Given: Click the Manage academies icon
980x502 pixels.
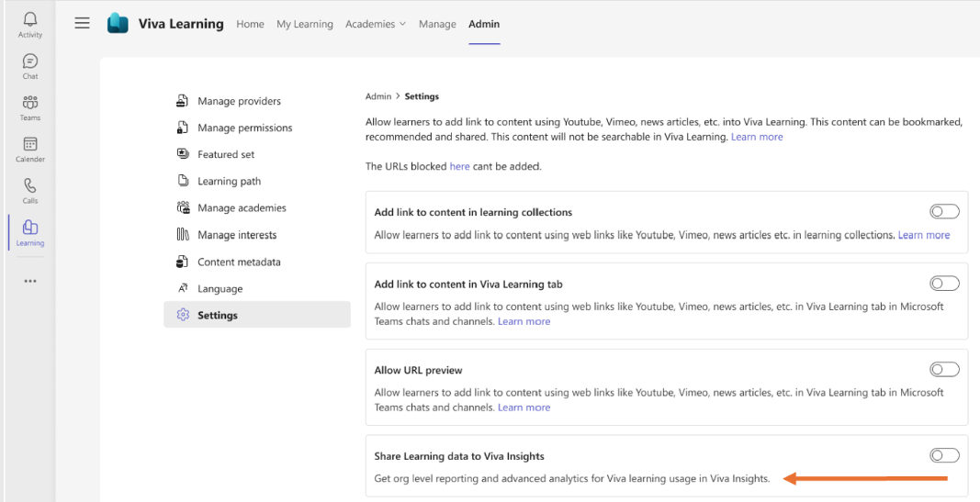Looking at the screenshot, I should point(183,207).
